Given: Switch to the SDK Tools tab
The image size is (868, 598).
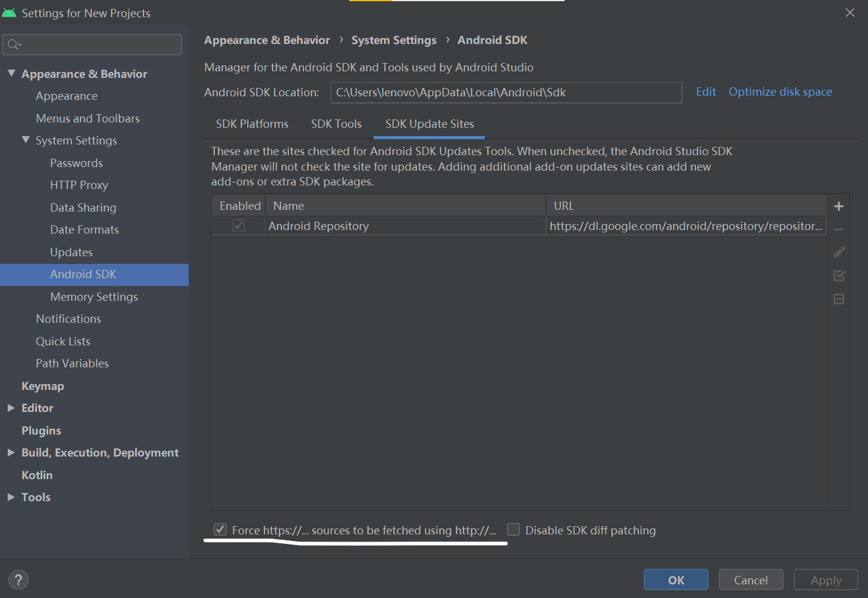Looking at the screenshot, I should (x=336, y=124).
